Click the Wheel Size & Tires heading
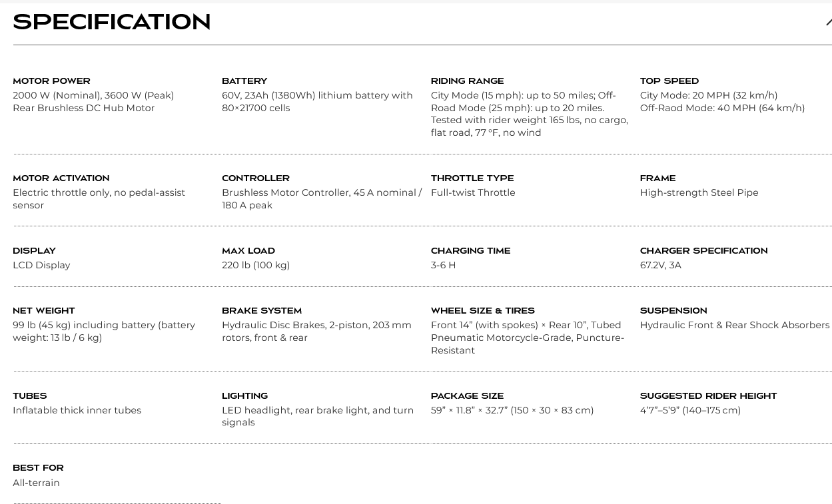832x504 pixels. pos(483,311)
